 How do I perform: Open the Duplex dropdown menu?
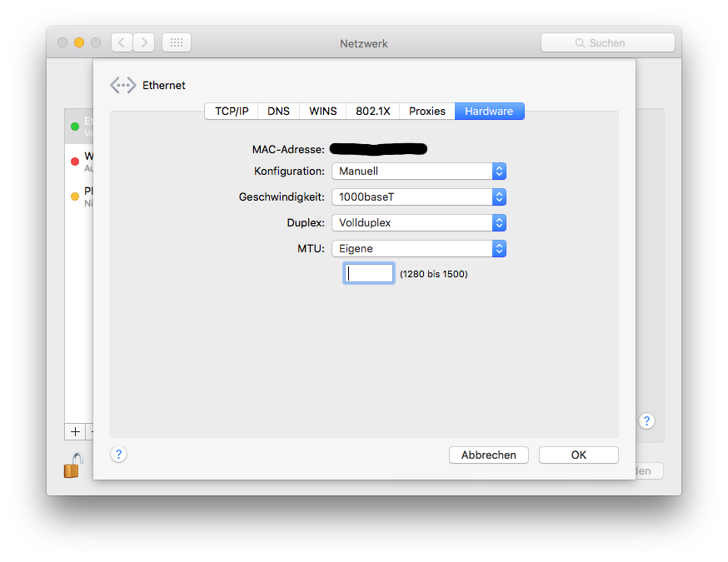point(418,223)
